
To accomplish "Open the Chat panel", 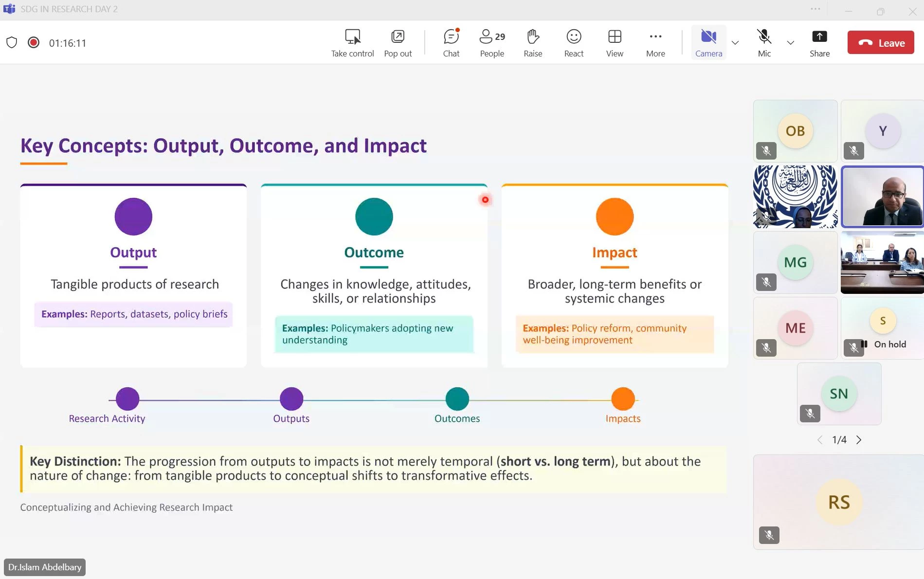I will [x=451, y=43].
